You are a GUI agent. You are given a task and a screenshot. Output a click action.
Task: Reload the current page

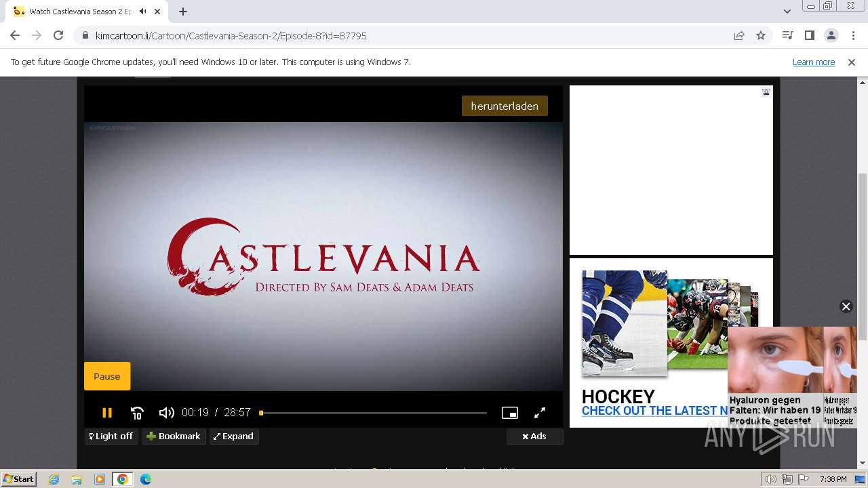click(58, 35)
